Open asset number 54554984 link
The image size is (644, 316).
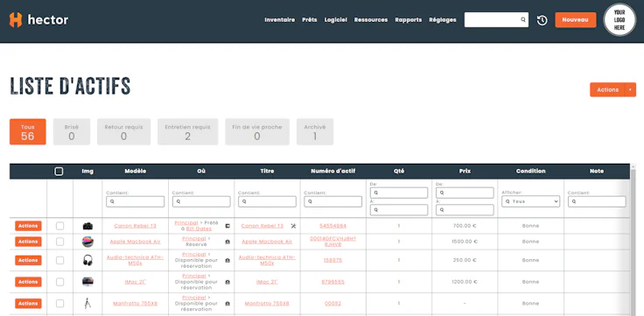pyautogui.click(x=333, y=226)
